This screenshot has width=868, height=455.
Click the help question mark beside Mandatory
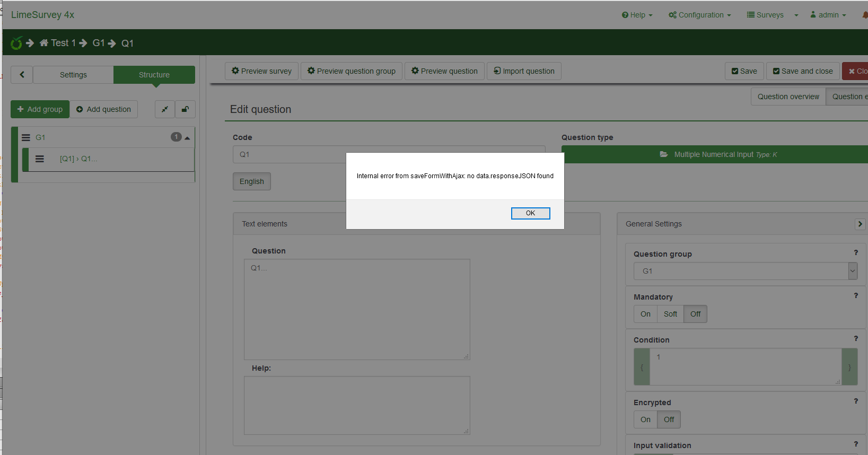point(855,296)
